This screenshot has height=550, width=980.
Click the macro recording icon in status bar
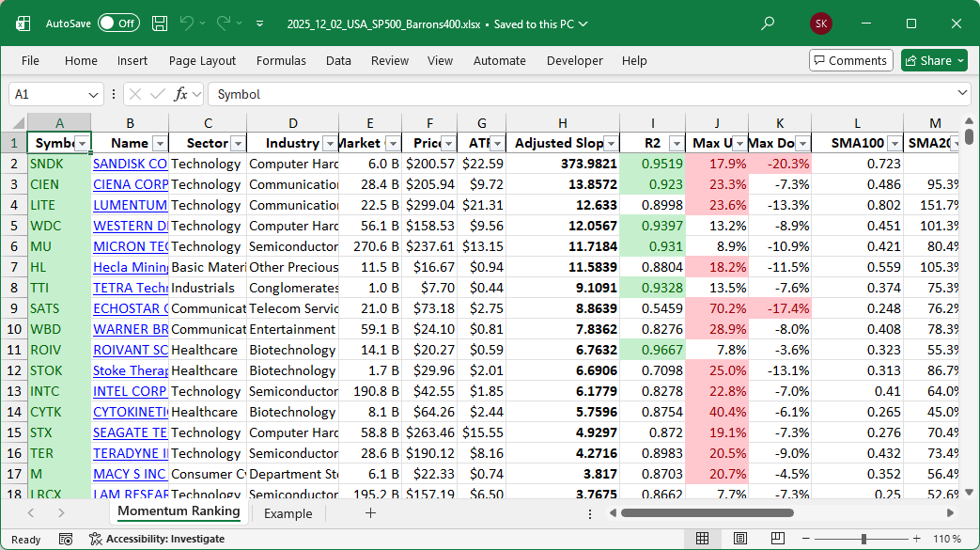(x=66, y=539)
